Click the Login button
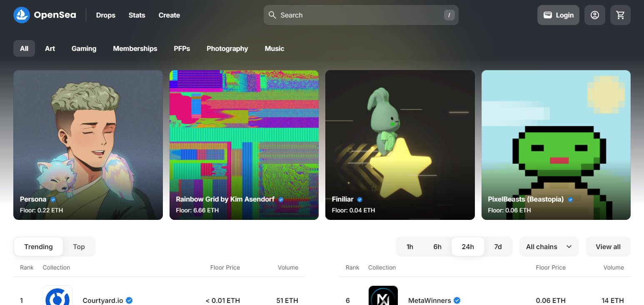Screen dimensions: 644x305 tap(558, 15)
